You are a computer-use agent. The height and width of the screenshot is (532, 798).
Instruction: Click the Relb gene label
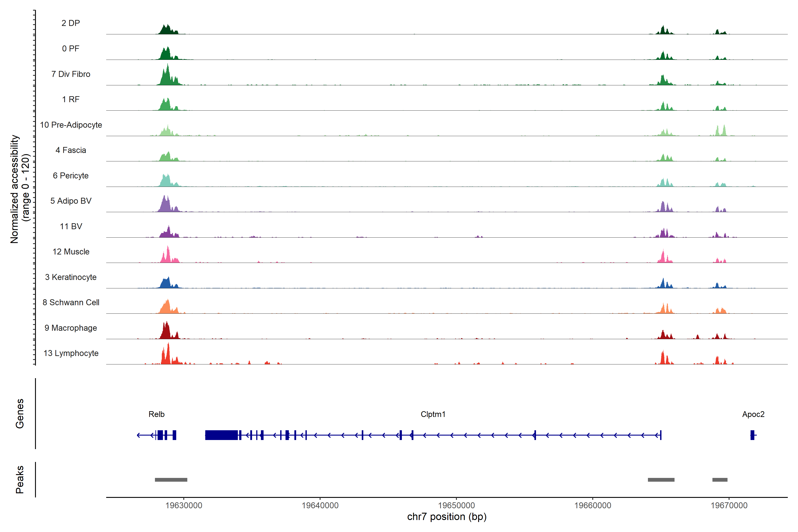[156, 414]
